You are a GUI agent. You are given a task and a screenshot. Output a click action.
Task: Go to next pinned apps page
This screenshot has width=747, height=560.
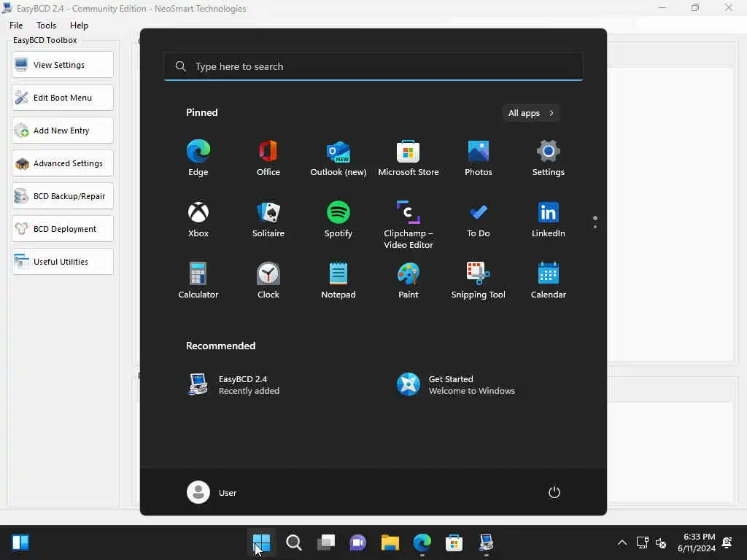pyautogui.click(x=595, y=227)
